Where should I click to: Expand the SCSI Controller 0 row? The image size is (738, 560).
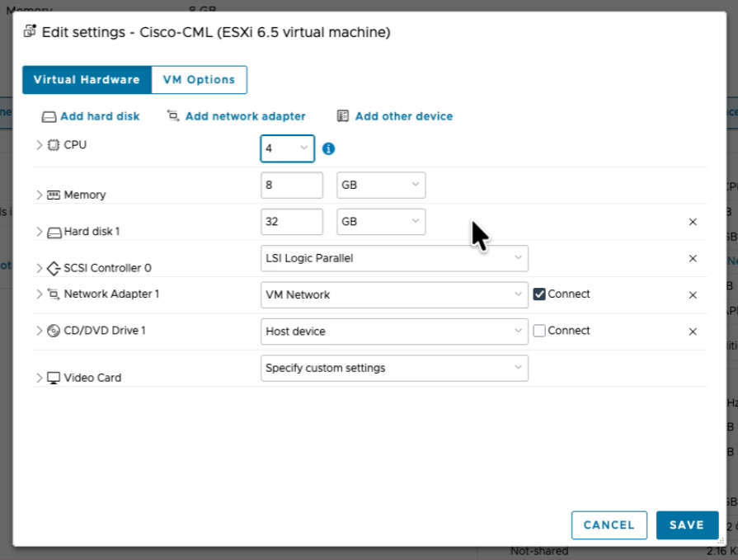[39, 268]
